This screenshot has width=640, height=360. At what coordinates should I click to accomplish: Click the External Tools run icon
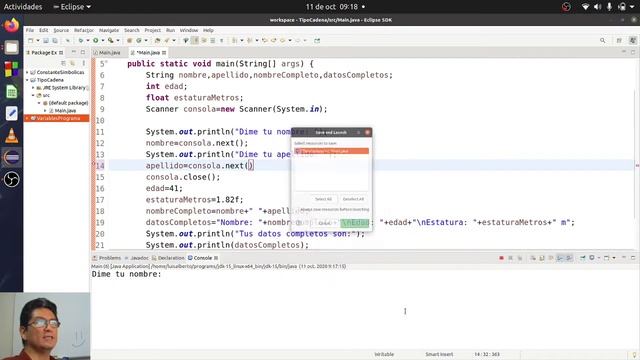111,40
